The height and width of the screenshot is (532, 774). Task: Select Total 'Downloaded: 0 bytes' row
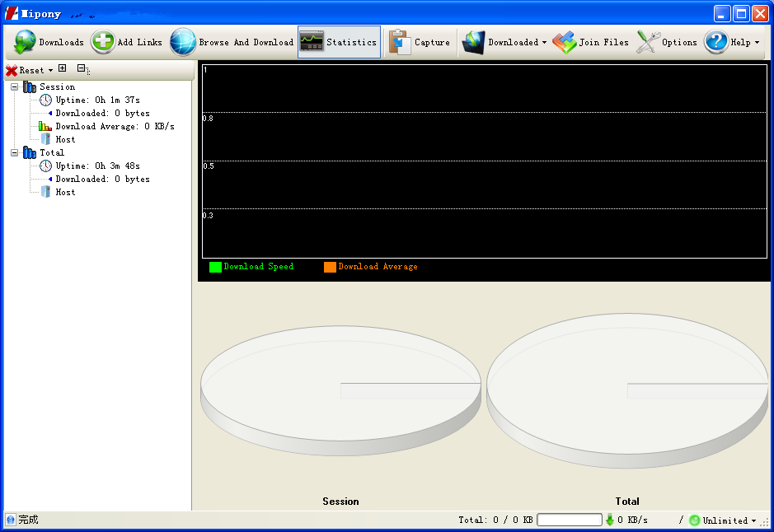pyautogui.click(x=103, y=180)
